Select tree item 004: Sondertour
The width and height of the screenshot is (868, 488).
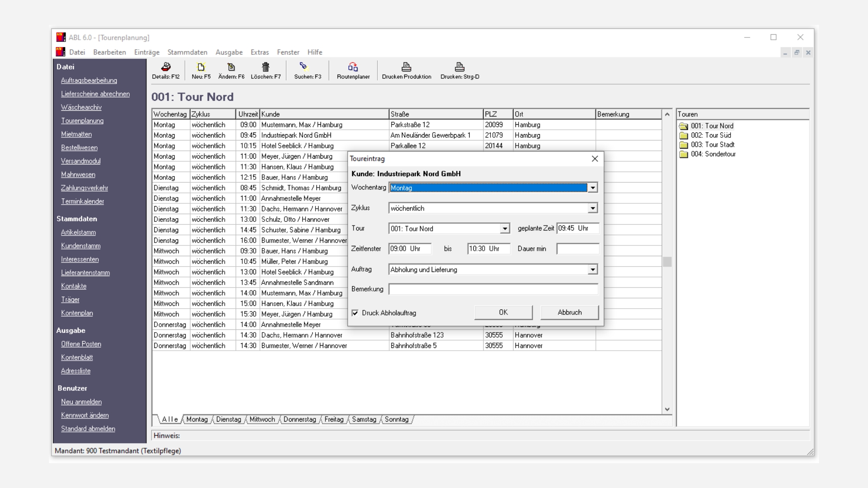(713, 154)
